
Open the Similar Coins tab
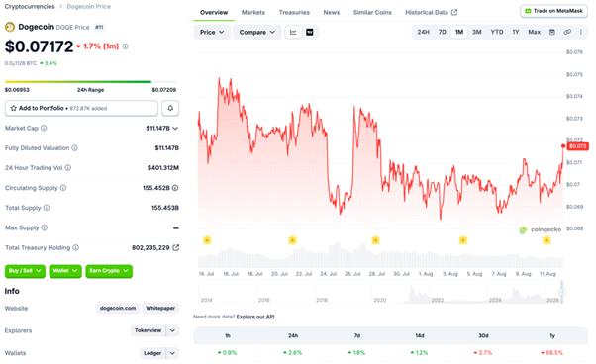click(x=372, y=13)
